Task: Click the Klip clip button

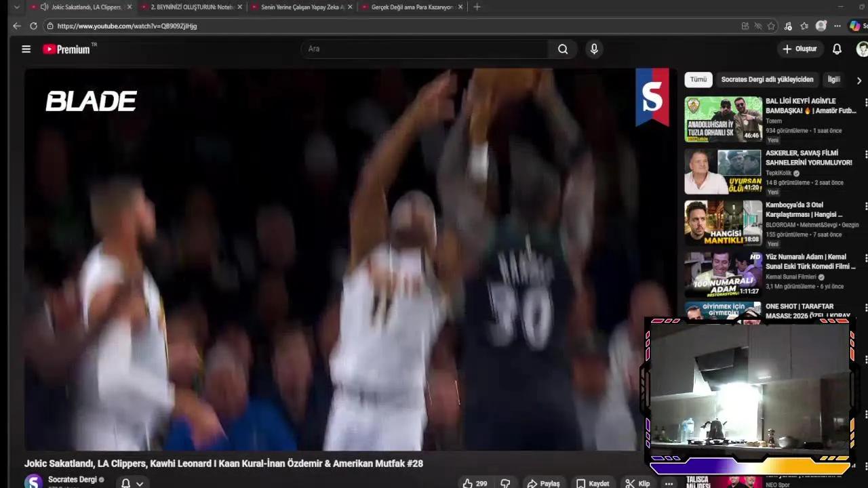Action: (x=637, y=483)
